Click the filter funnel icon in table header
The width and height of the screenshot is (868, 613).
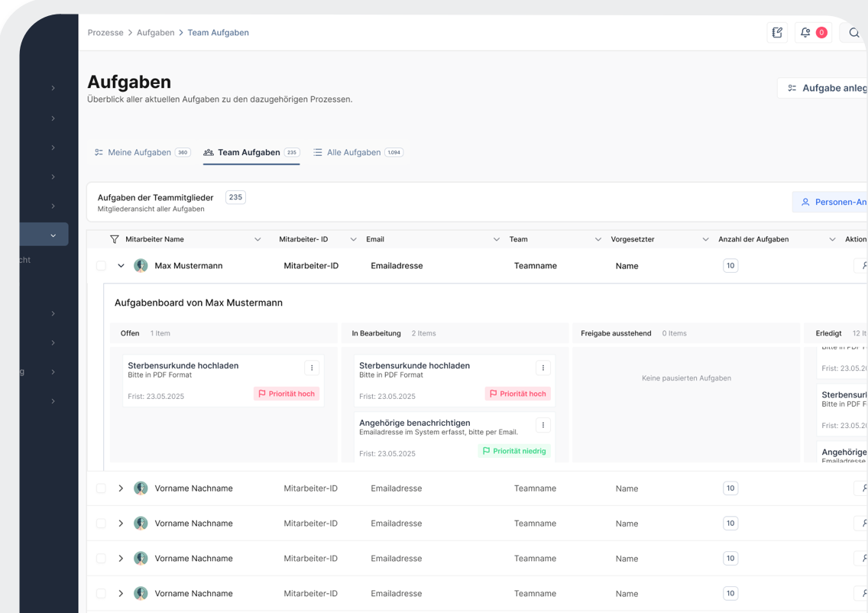pyautogui.click(x=115, y=239)
